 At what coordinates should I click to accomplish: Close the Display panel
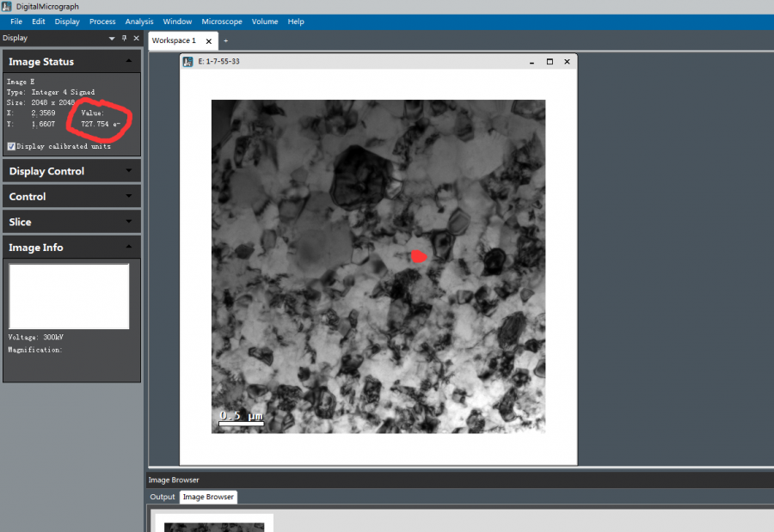coord(136,38)
